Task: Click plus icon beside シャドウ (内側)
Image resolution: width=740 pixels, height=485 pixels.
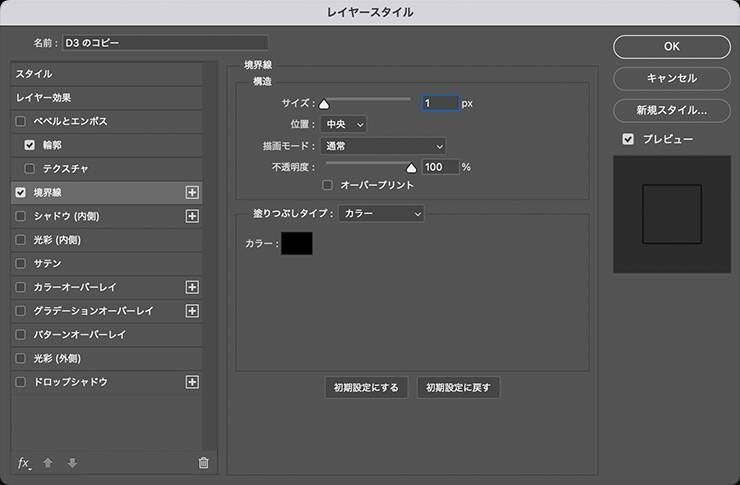Action: (193, 216)
